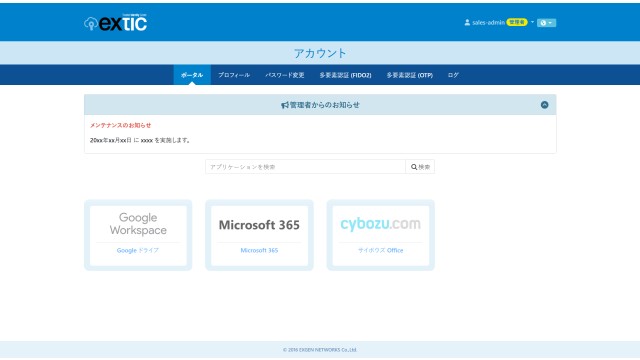Click the メンテナンスのお知らせ heading text
Screen dimensions: 640x360
click(120, 125)
